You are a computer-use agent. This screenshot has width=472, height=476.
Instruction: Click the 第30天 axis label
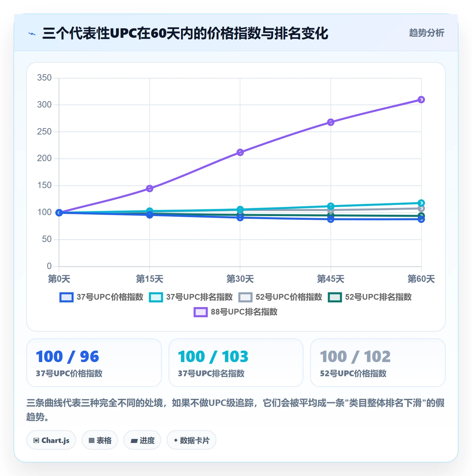coord(240,279)
